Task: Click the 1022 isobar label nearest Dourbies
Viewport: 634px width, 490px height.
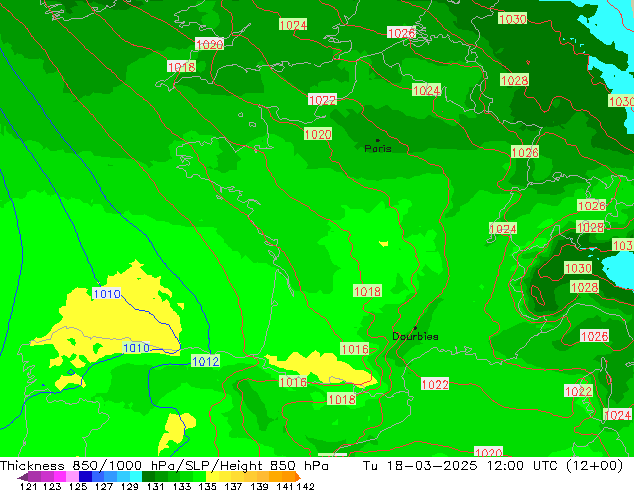Action: click(x=435, y=384)
